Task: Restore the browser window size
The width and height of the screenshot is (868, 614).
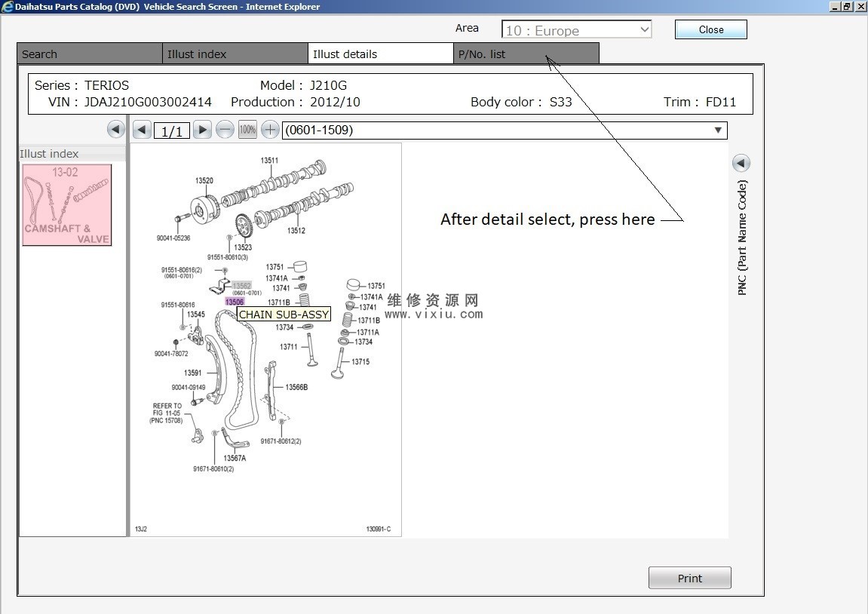Action: 847,7
